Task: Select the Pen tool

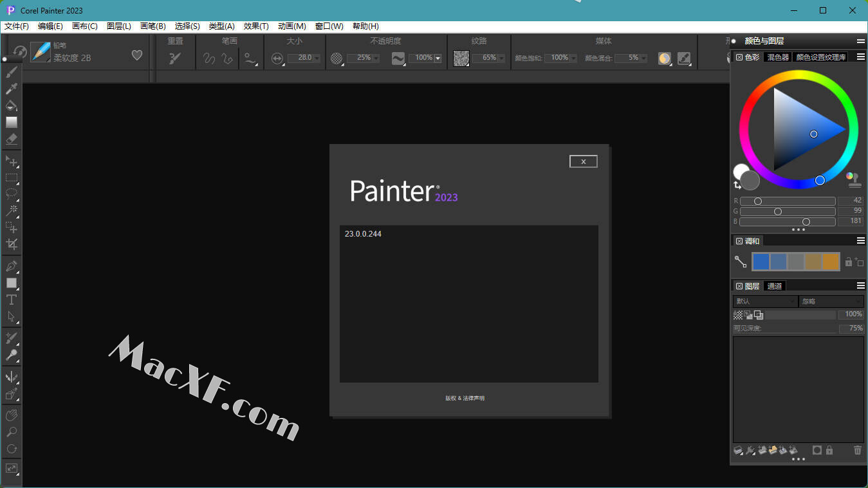Action: 12,266
